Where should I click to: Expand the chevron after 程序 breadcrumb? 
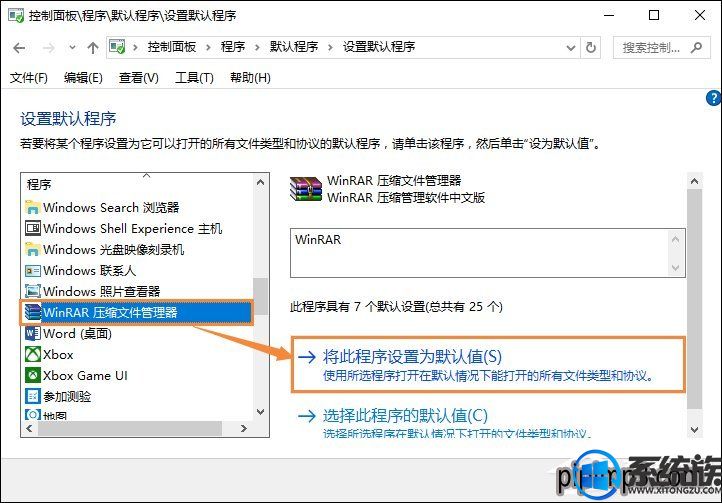[x=257, y=47]
